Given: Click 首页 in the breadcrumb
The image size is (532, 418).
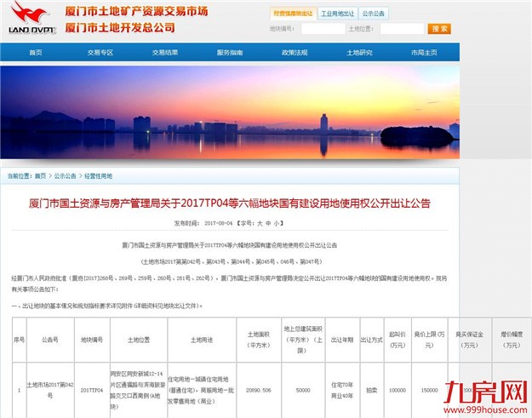Looking at the screenshot, I should [40, 176].
